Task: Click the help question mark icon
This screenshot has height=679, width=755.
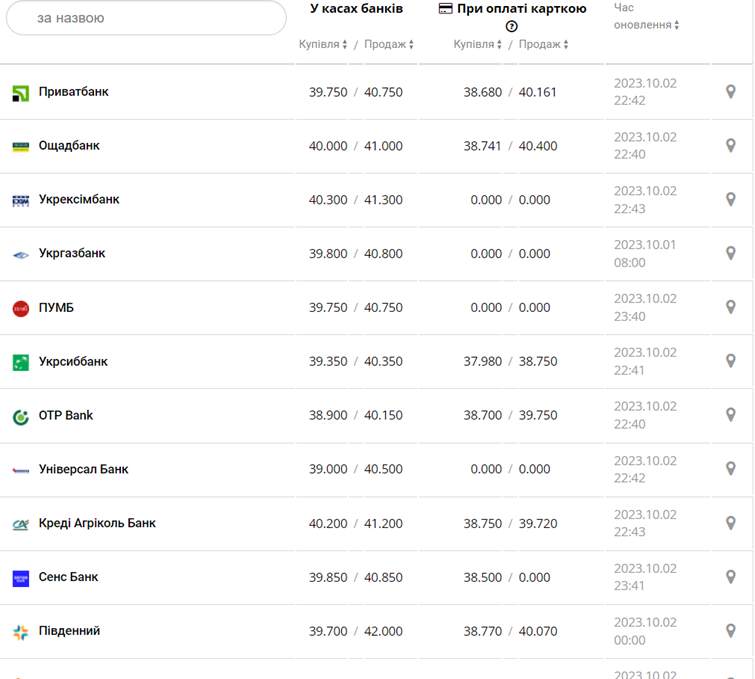Action: pos(512,26)
